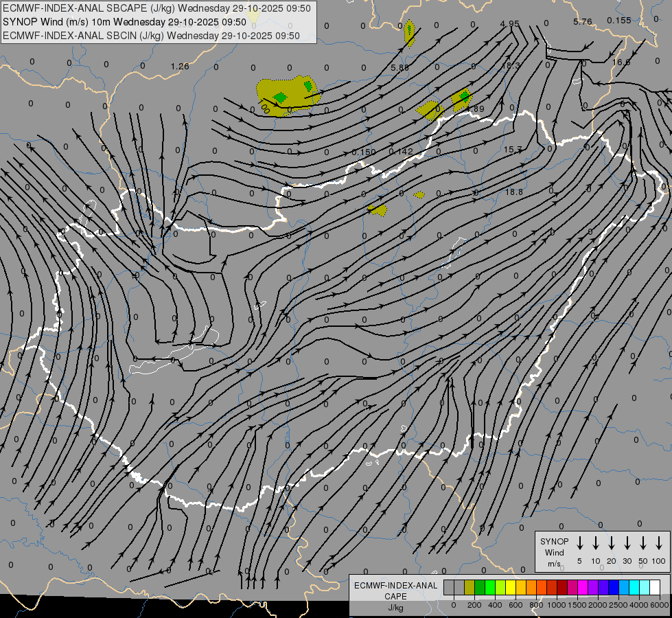Image resolution: width=672 pixels, height=618 pixels.
Task: Click the 'ECMWF-INDEX-ANAL' label in CAPE legend
Action: (395, 586)
